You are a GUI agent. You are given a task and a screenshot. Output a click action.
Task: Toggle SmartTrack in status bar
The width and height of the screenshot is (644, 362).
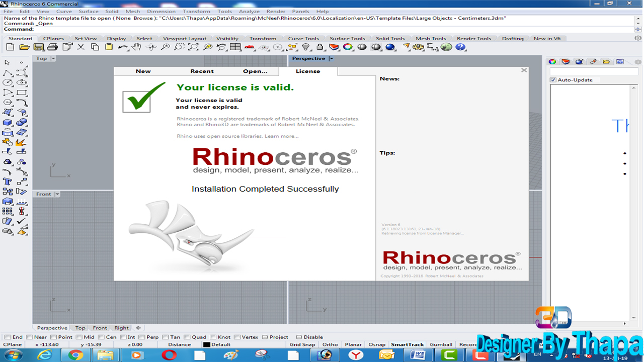pos(408,344)
